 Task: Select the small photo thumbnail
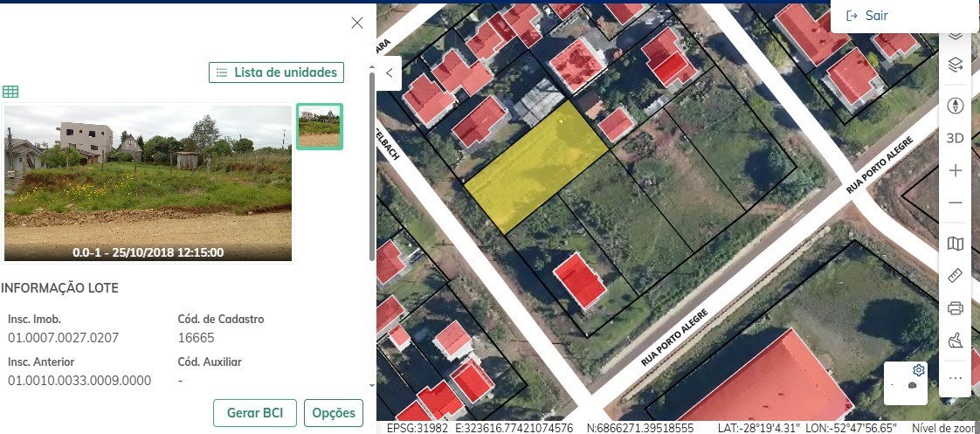coord(320,127)
